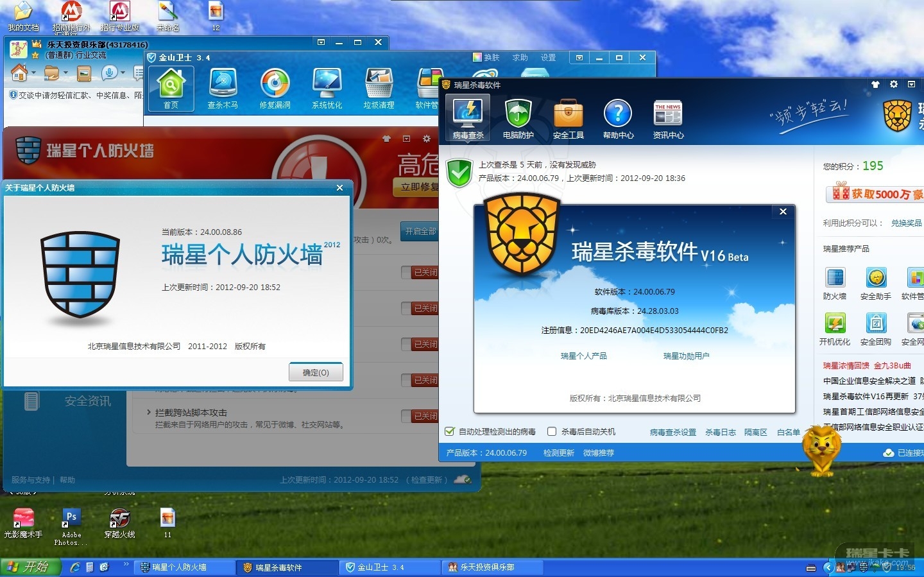
Task: Open 查杀木马 in 金山卫士
Action: [x=223, y=89]
